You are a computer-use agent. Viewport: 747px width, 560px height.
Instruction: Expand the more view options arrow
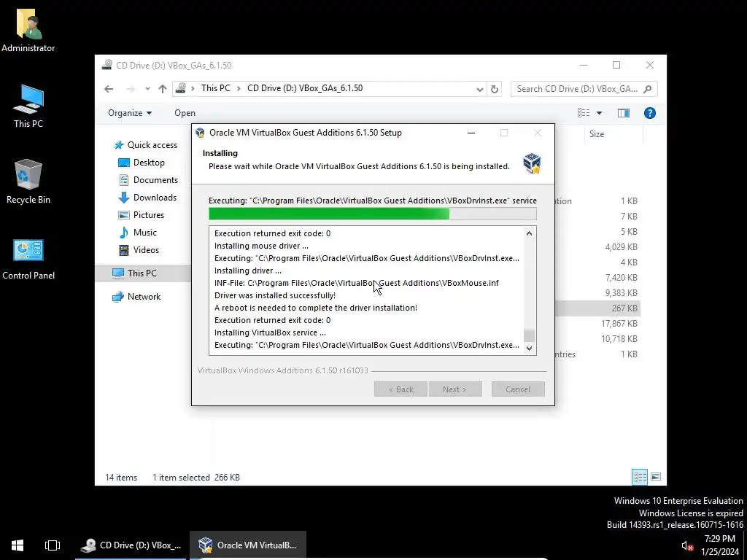click(600, 113)
